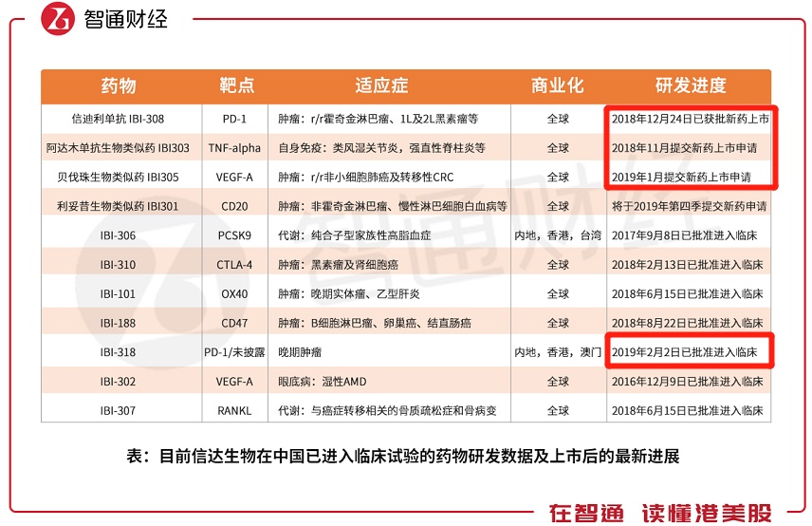Click the 2018年6月15日 cell in IBI-307 row
Screen dimensions: 812x526
pyautogui.click(x=687, y=411)
